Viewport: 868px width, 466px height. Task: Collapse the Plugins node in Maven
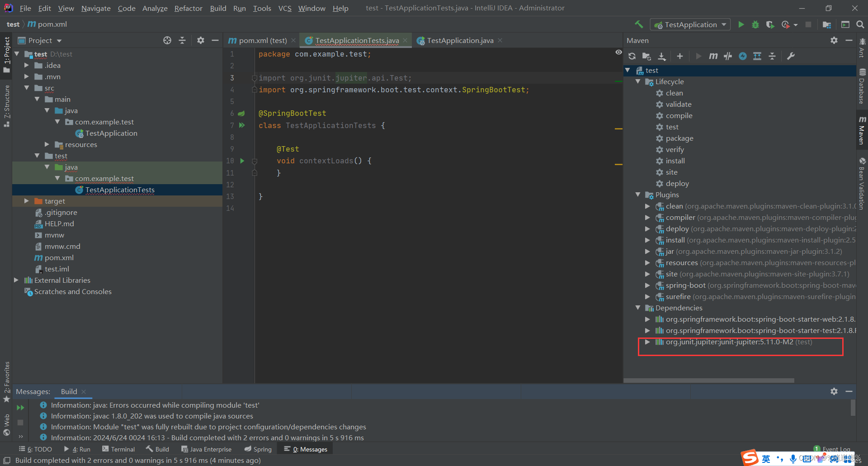point(638,195)
